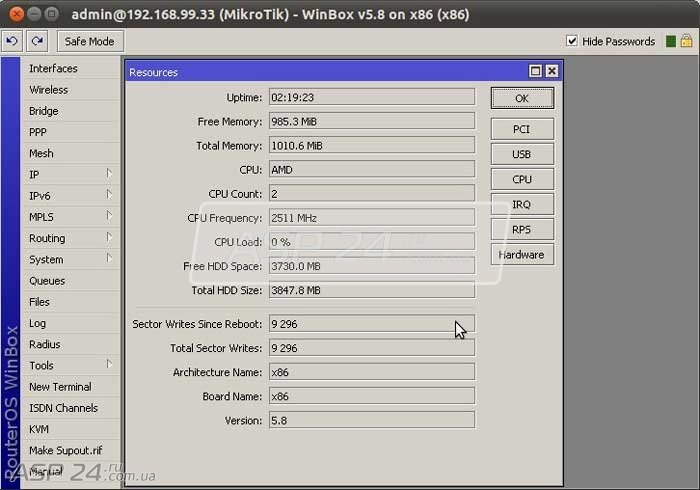Viewport: 700px width, 490px height.
Task: Click the Undo arrow icon
Action: (12, 42)
